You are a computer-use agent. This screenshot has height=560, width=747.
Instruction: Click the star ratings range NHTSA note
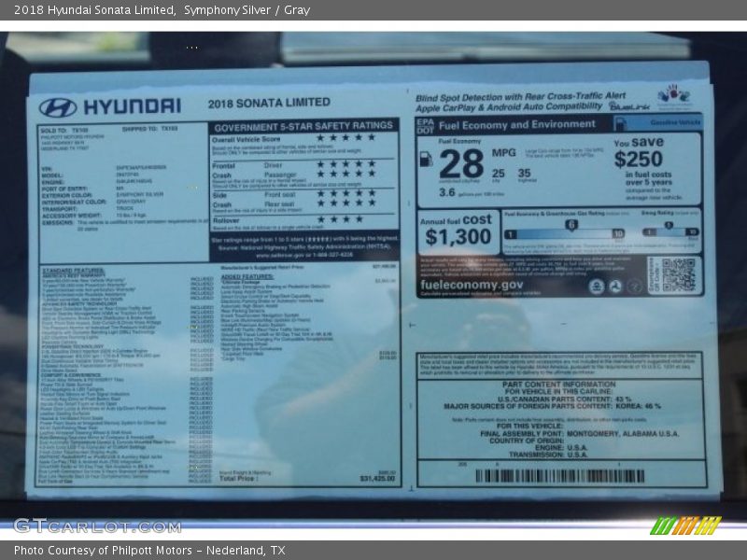pos(305,246)
